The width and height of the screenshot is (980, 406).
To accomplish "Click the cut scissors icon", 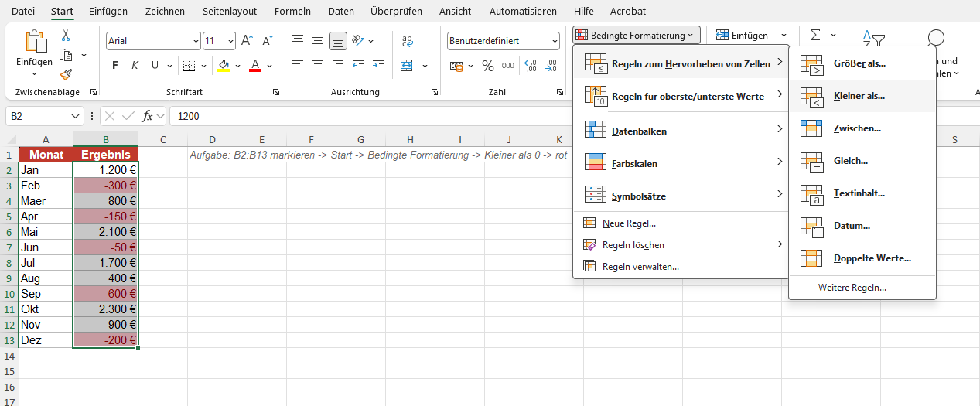I will (66, 35).
